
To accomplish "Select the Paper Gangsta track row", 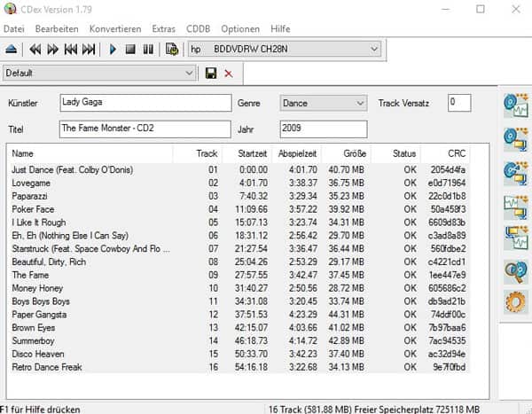I will (x=239, y=315).
